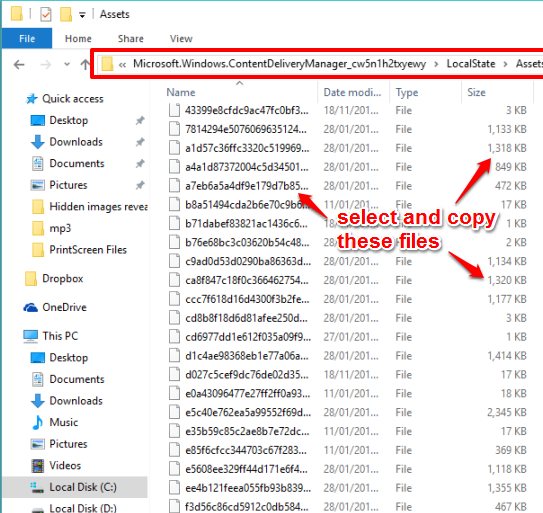
Task: Open the Share ribbon tab
Action: pyautogui.click(x=131, y=38)
